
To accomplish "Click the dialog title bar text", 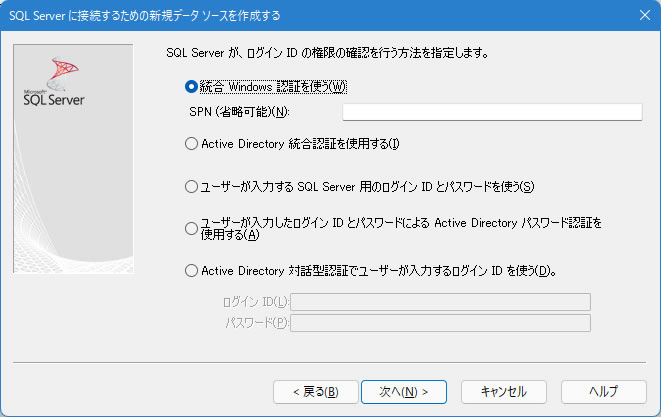I will click(145, 15).
